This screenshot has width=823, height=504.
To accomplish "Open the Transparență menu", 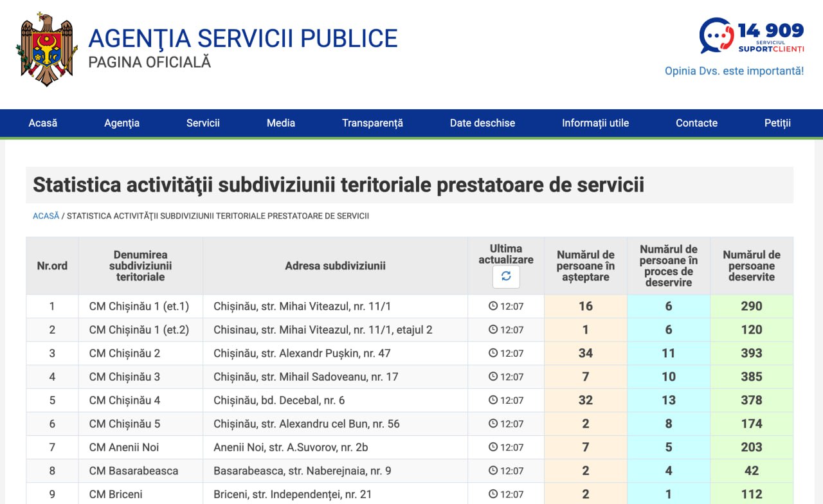I will pos(372,123).
